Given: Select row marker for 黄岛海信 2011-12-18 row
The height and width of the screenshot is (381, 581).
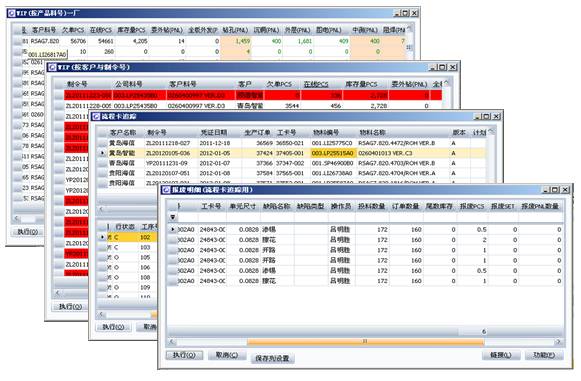Looking at the screenshot, I should click(x=102, y=143).
